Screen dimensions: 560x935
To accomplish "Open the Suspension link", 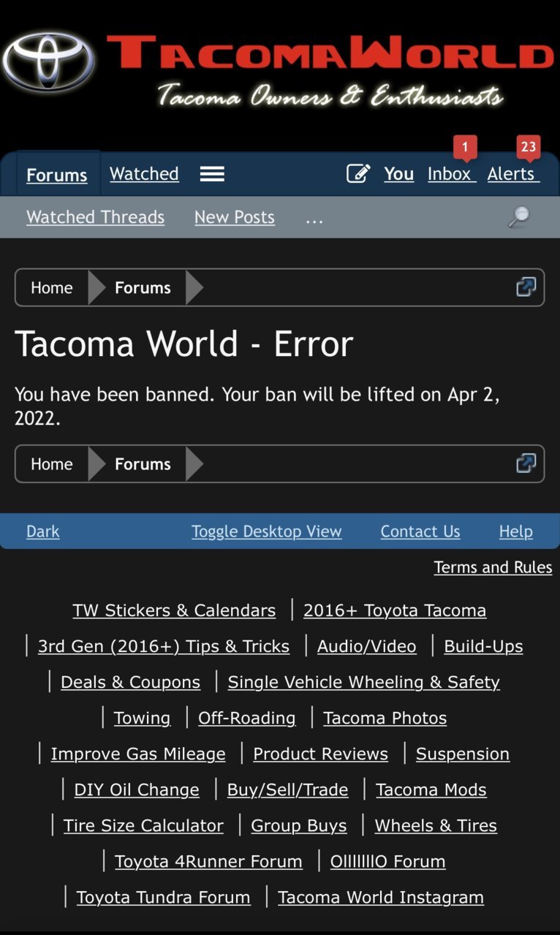I will click(463, 754).
